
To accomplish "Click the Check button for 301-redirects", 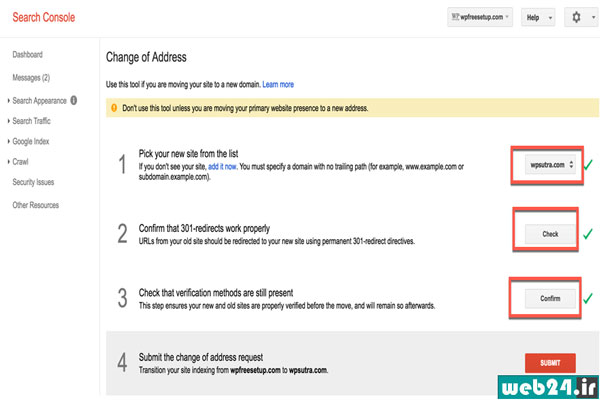I will pos(550,234).
